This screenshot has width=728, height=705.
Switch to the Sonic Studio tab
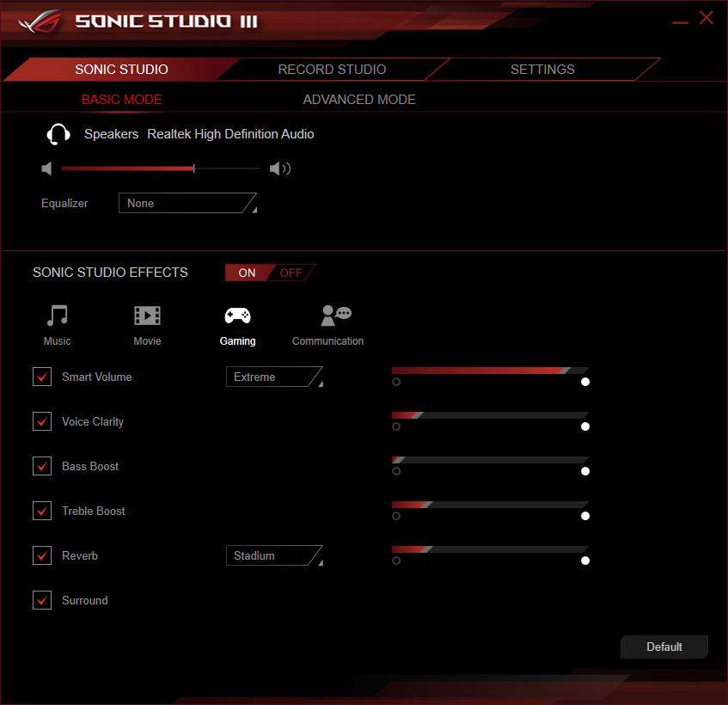click(x=122, y=69)
